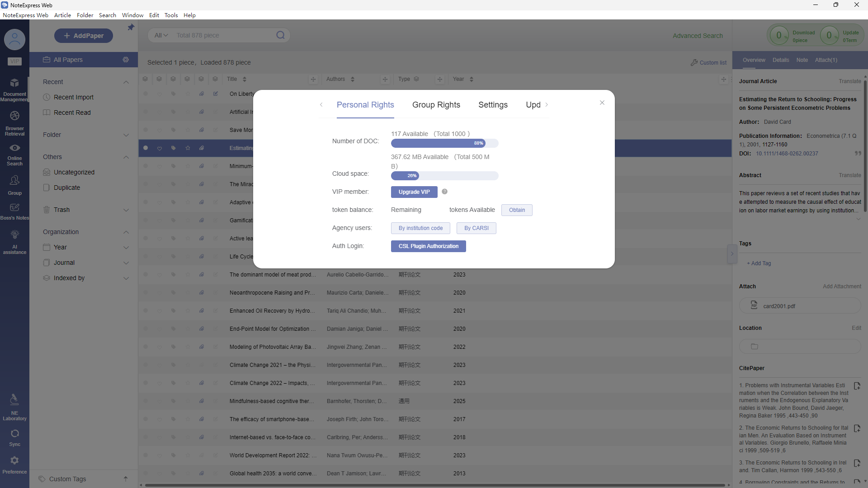Toggle read status dot of Estimating row

[146, 148]
